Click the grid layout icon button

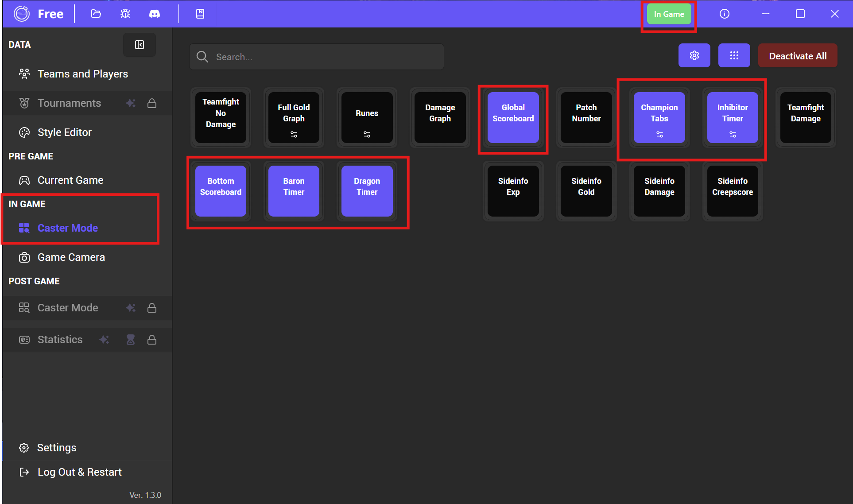734,56
